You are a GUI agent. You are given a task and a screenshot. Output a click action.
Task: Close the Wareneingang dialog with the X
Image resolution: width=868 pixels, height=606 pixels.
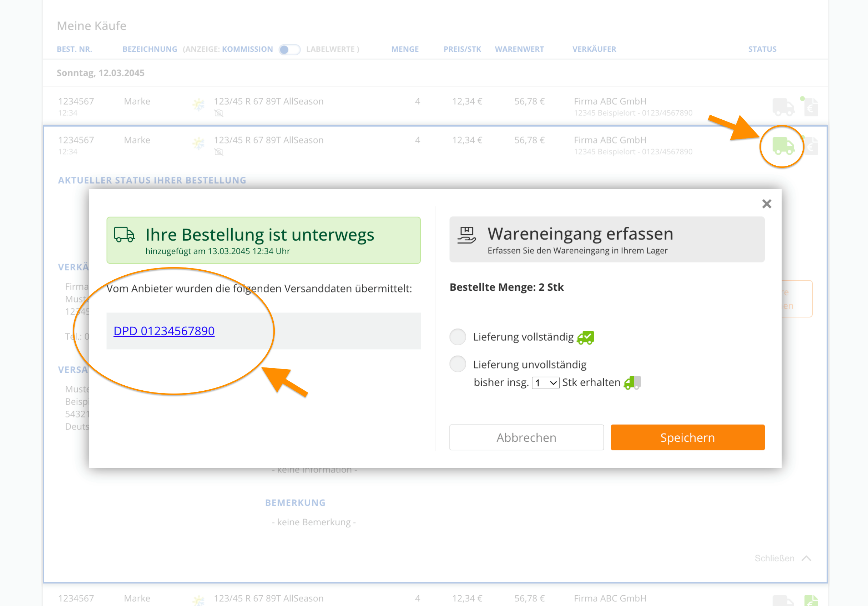pyautogui.click(x=766, y=204)
